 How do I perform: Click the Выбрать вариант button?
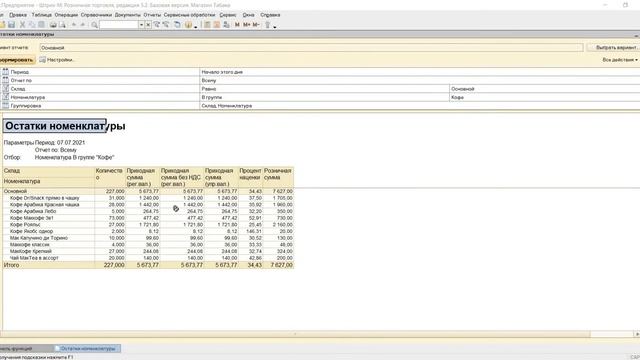(x=613, y=48)
